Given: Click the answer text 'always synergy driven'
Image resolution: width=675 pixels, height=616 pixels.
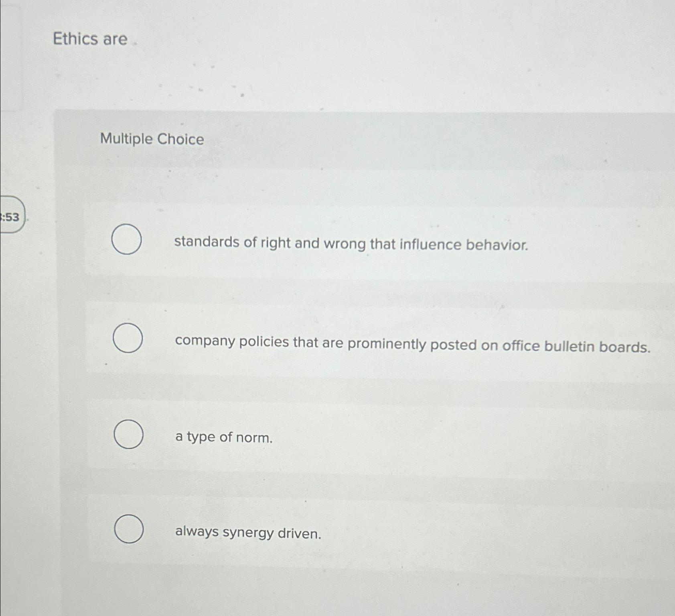Looking at the screenshot, I should pos(247,533).
